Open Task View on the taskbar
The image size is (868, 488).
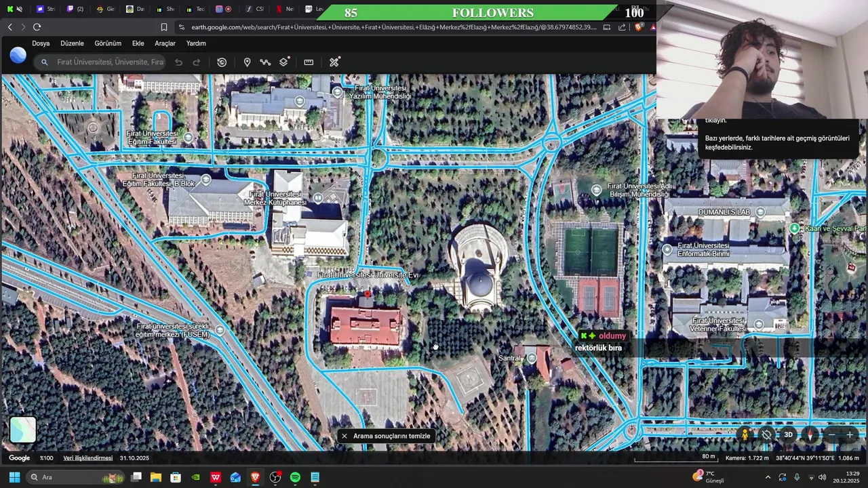[136, 477]
